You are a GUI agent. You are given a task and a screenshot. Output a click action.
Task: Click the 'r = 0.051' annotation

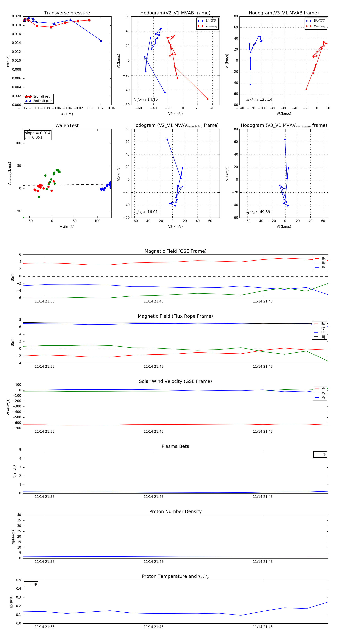coord(34,137)
